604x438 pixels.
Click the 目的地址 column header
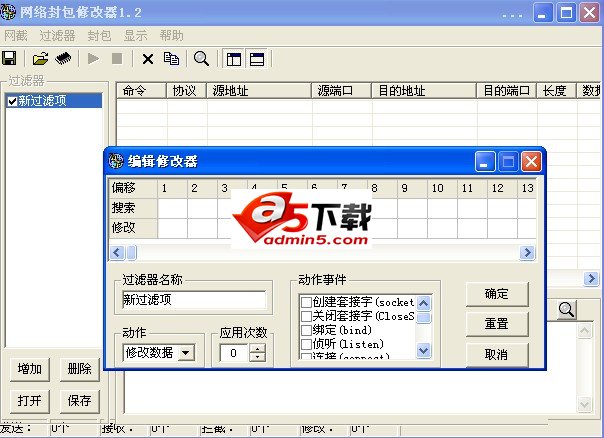[x=424, y=91]
